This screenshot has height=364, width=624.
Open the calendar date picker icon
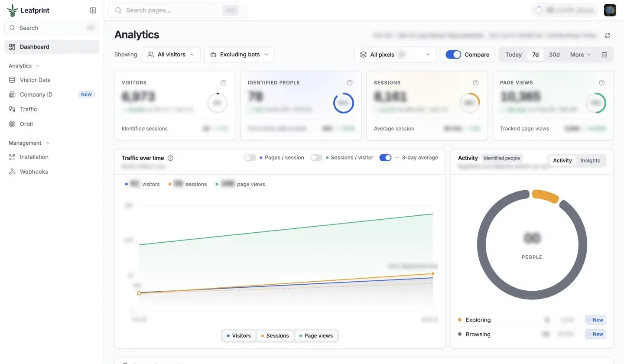(x=604, y=55)
